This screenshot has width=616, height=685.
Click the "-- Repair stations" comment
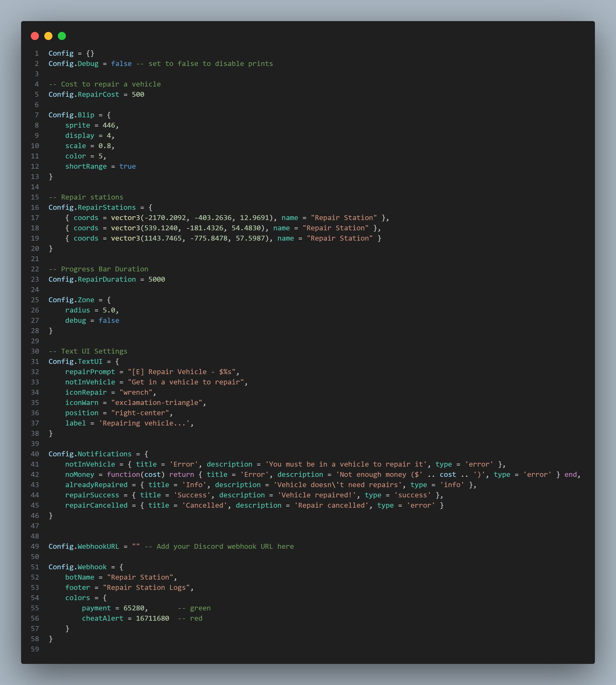click(86, 197)
